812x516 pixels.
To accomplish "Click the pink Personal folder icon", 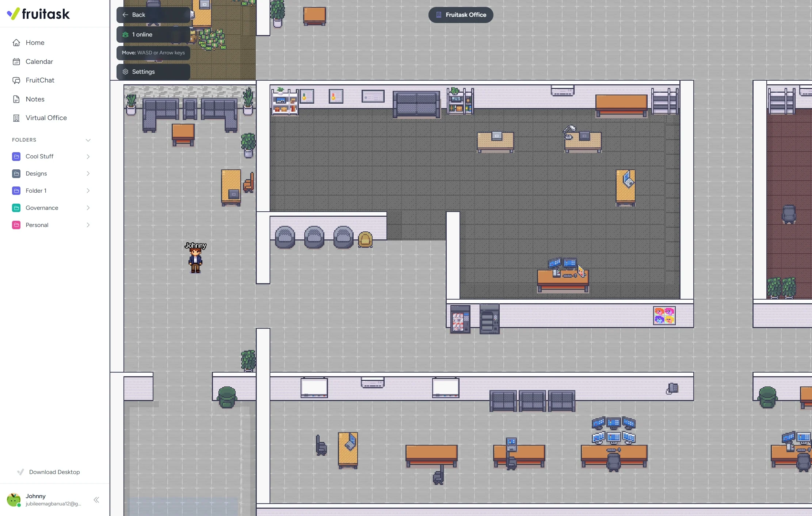I will point(16,225).
